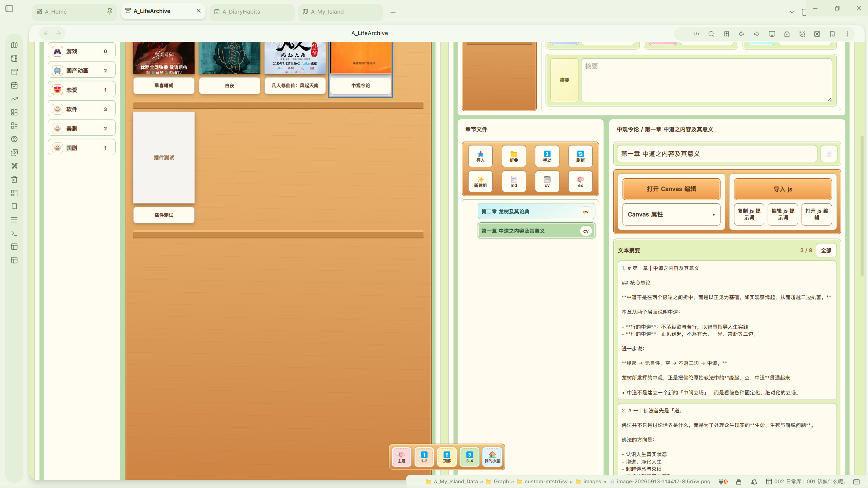Click the 全部 show all button
Screen dimensions: 868x488
tap(826, 250)
